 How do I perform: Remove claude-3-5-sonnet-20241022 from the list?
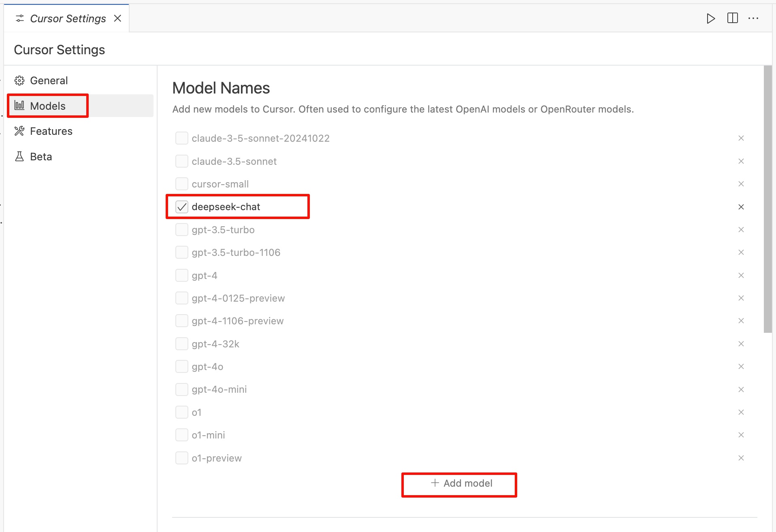741,138
